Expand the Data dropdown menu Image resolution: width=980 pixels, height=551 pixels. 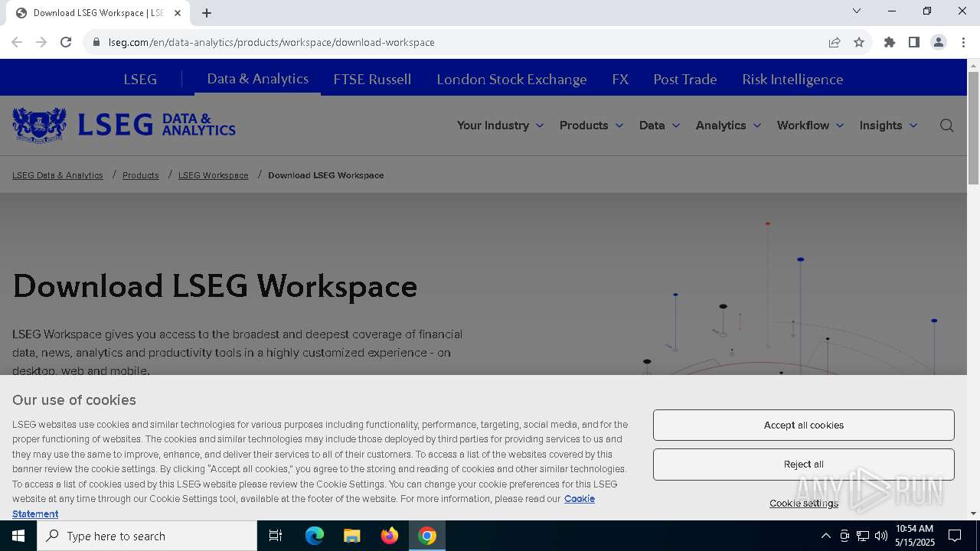[x=659, y=126]
